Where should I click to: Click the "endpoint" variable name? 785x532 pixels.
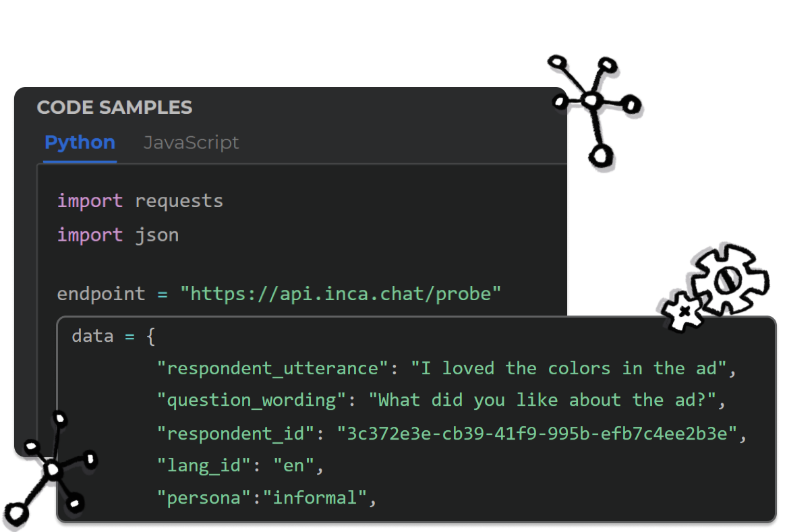click(100, 294)
